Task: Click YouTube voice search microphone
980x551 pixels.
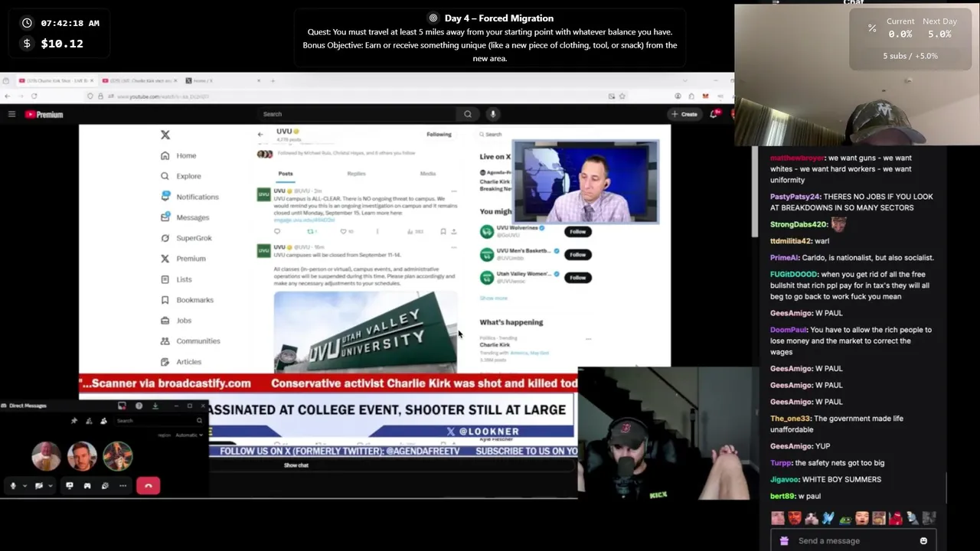Action: 493,114
